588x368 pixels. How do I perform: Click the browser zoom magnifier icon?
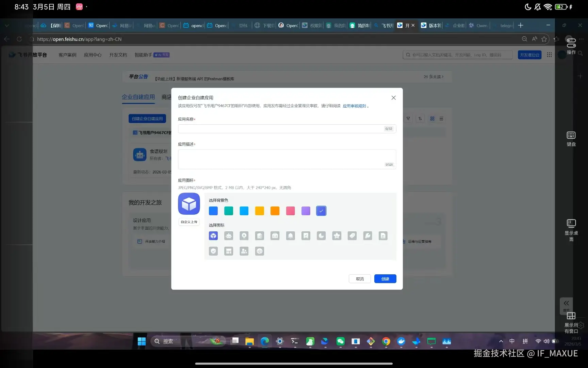(x=524, y=39)
